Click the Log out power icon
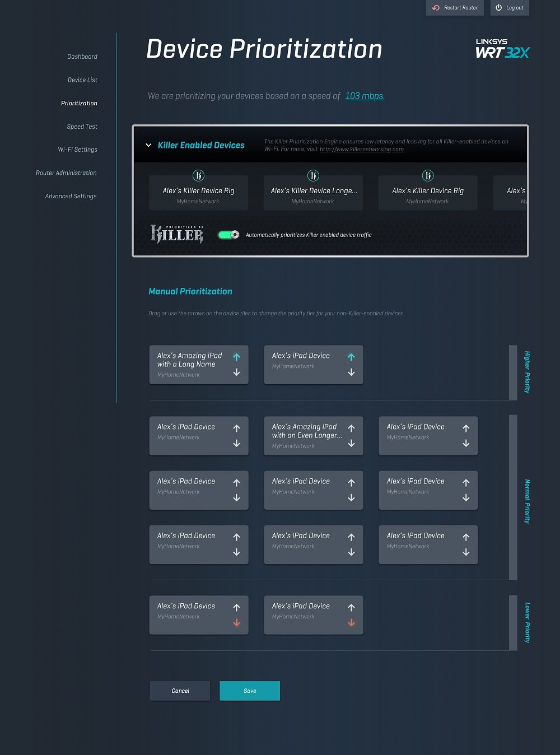Viewport: 560px width, 755px height. (x=498, y=8)
